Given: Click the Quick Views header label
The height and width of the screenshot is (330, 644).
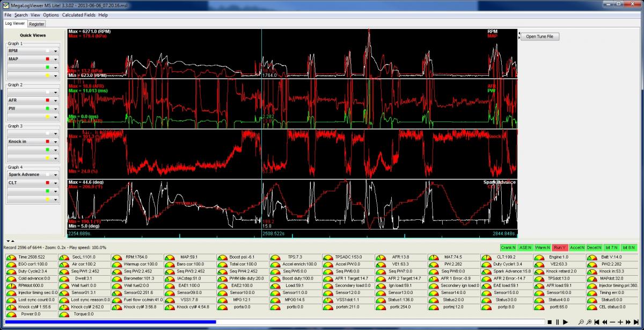Looking at the screenshot, I should (x=33, y=35).
